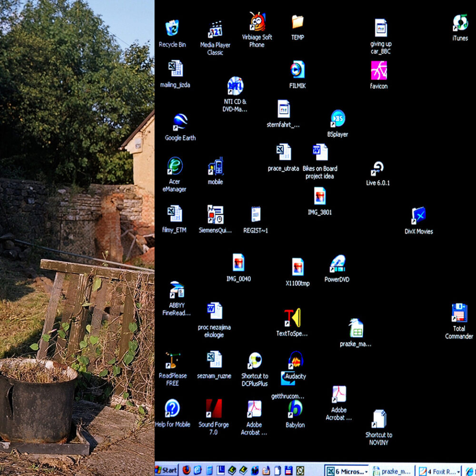Expand the grouped Microsoft Excel taskbar button

[347, 471]
